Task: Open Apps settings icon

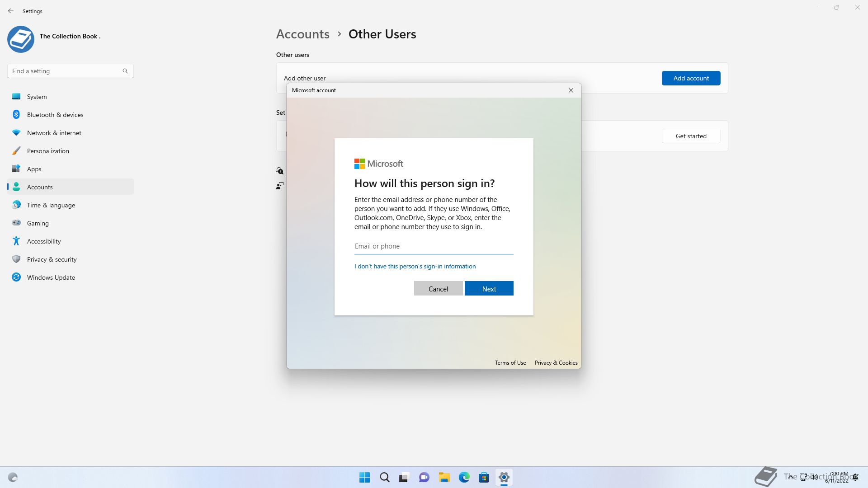Action: pyautogui.click(x=16, y=169)
